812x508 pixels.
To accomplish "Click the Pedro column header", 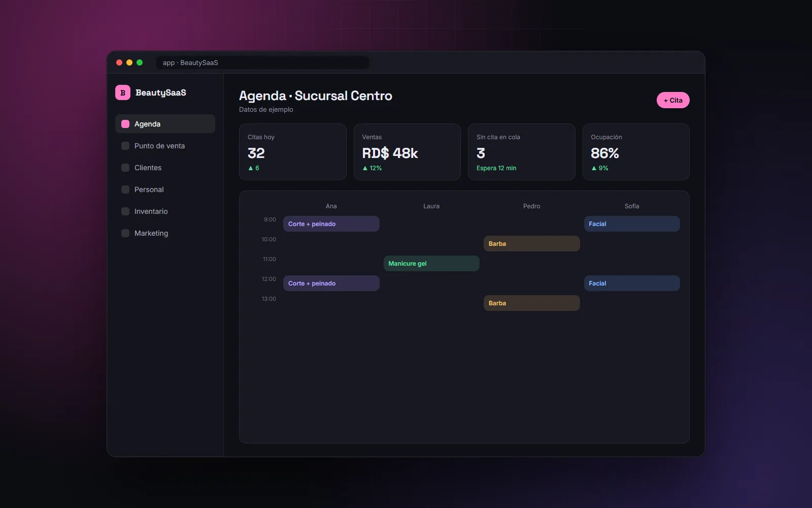I will click(532, 206).
